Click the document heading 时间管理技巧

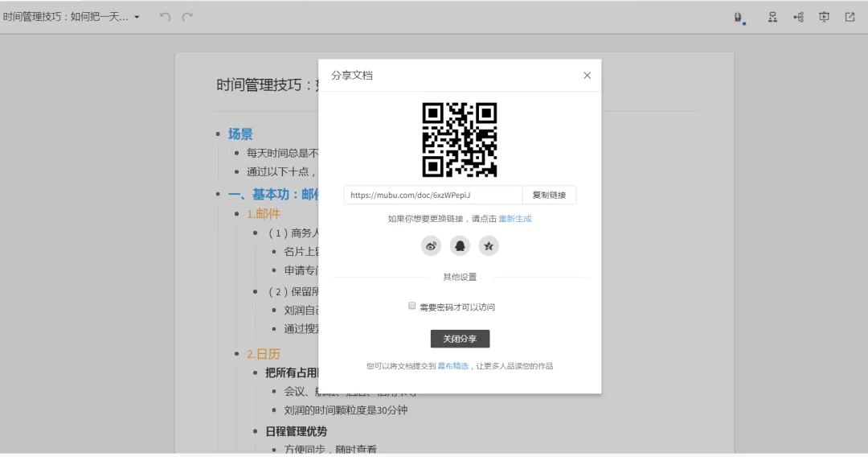pos(267,85)
